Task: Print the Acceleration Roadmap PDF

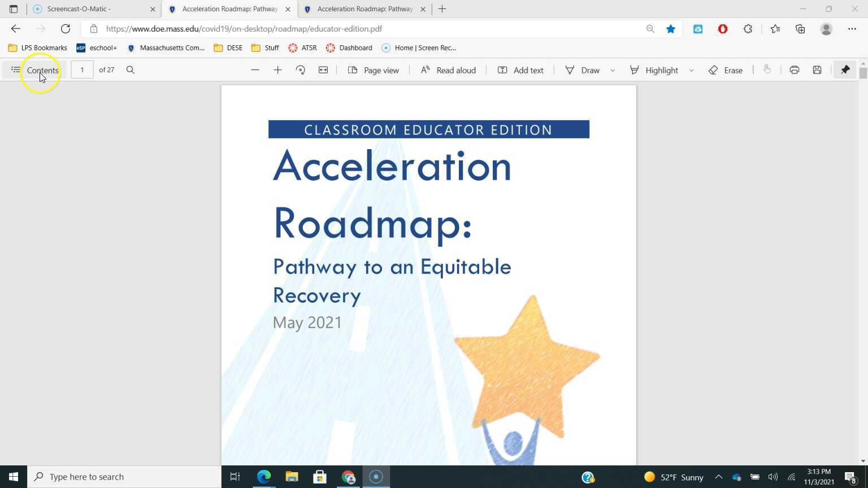Action: pos(794,69)
